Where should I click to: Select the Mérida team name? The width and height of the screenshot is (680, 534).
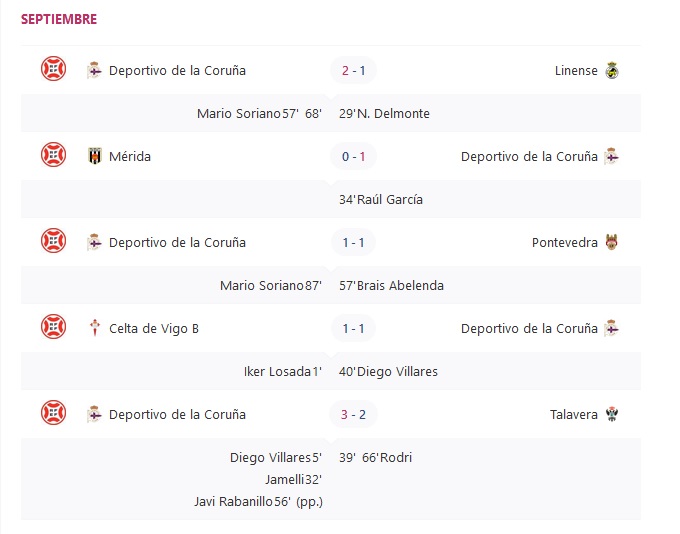click(x=130, y=157)
